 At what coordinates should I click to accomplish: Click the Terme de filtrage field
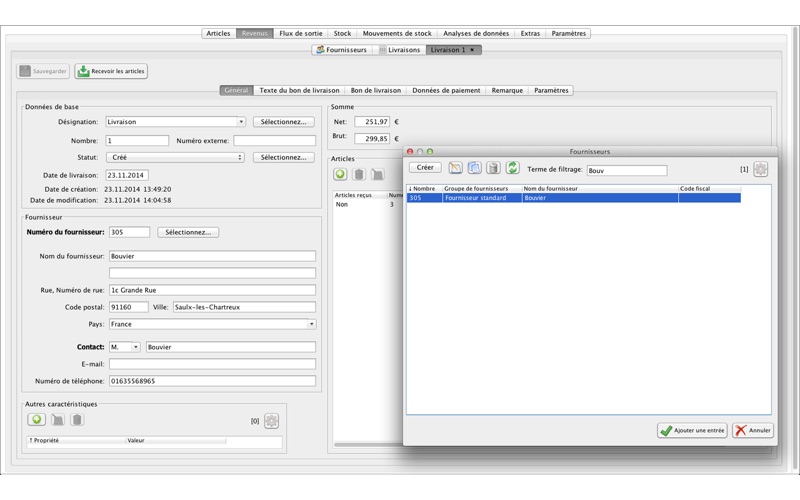tap(627, 170)
